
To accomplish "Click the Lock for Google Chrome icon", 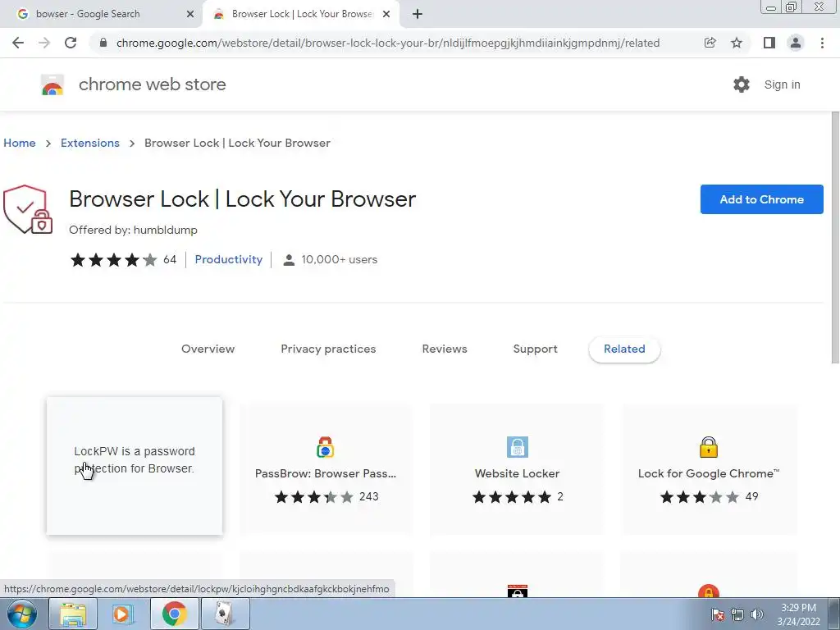I will 708,447.
